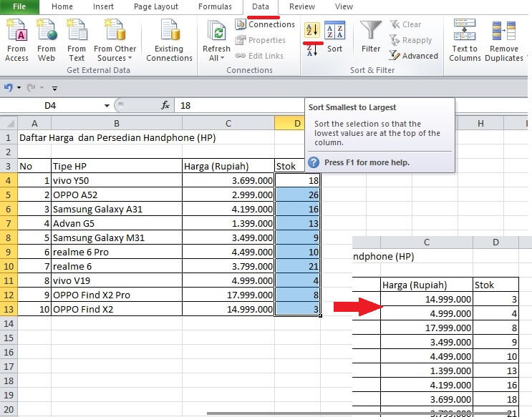Click the Tipe HP header cell
Viewport: 532px width, 417px height.
(x=117, y=166)
